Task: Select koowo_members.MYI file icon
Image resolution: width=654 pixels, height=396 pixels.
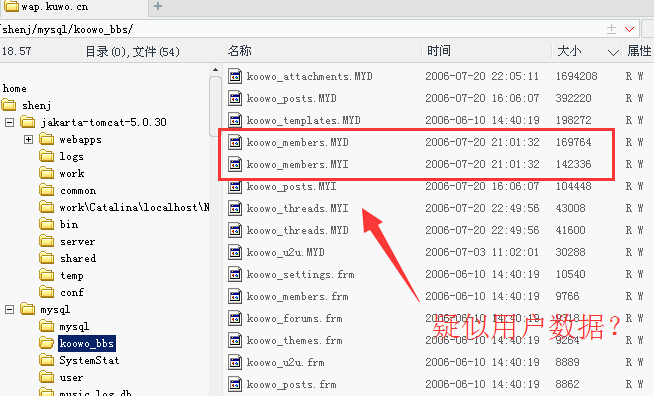Action: point(235,164)
